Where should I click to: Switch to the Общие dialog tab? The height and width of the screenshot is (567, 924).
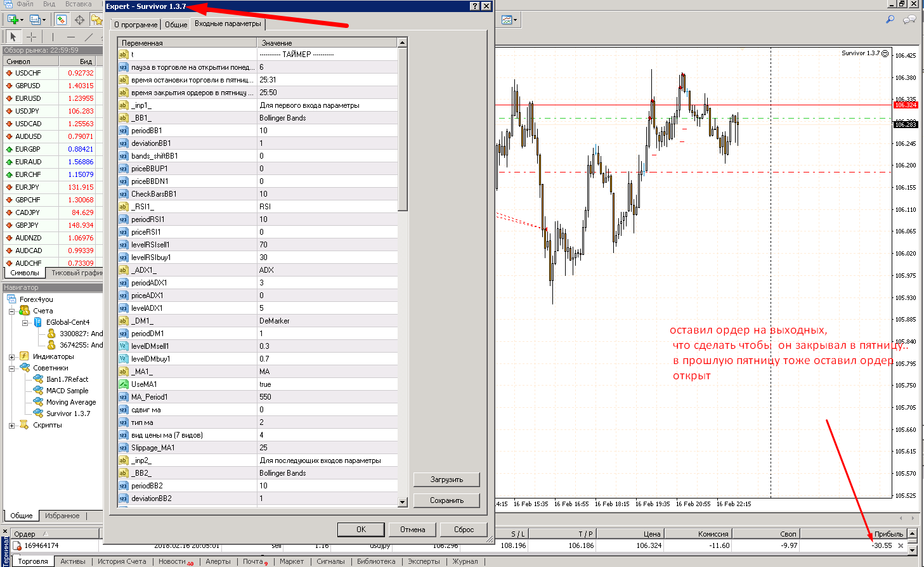click(176, 25)
